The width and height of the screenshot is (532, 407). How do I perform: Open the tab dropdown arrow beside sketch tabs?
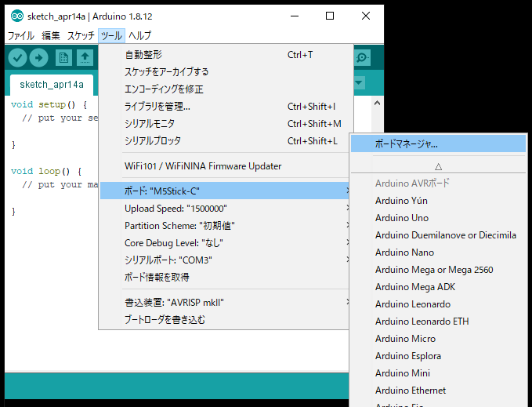point(359,83)
